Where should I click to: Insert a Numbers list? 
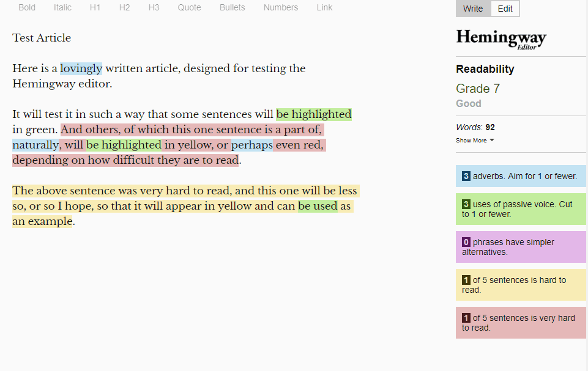(x=281, y=7)
